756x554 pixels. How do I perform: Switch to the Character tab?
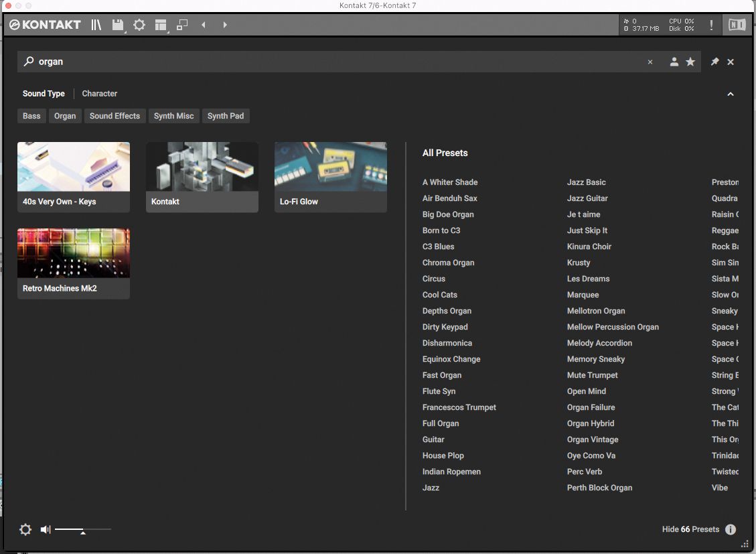(x=99, y=93)
